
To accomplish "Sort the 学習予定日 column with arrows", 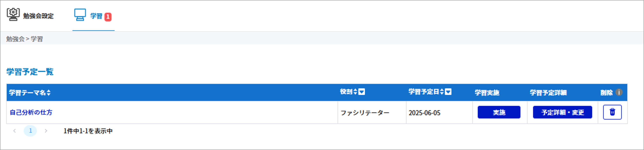I will pyautogui.click(x=442, y=92).
